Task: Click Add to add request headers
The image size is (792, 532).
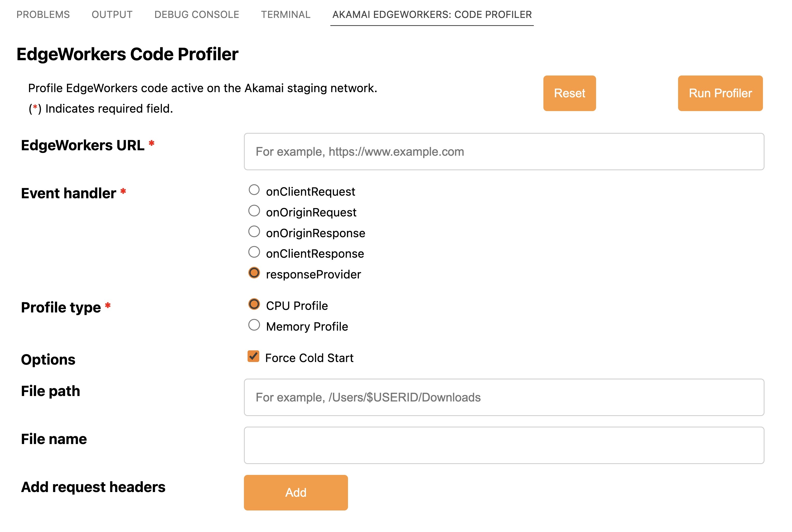Action: pyautogui.click(x=296, y=493)
